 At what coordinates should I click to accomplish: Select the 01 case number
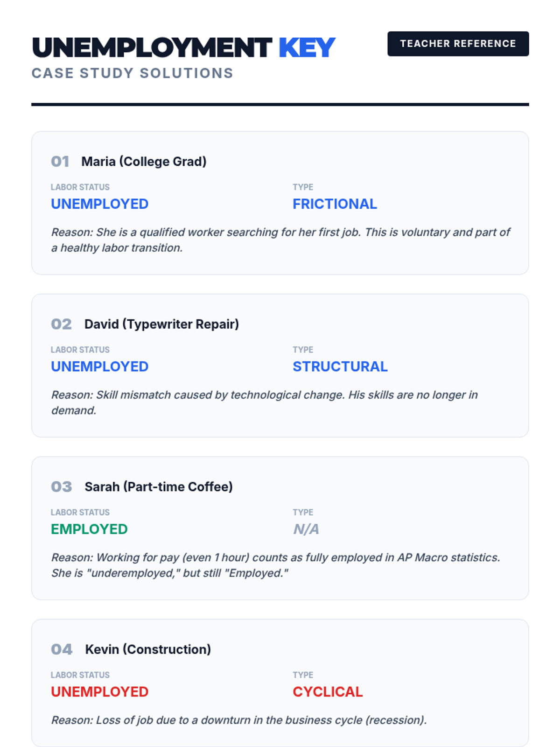tap(60, 162)
